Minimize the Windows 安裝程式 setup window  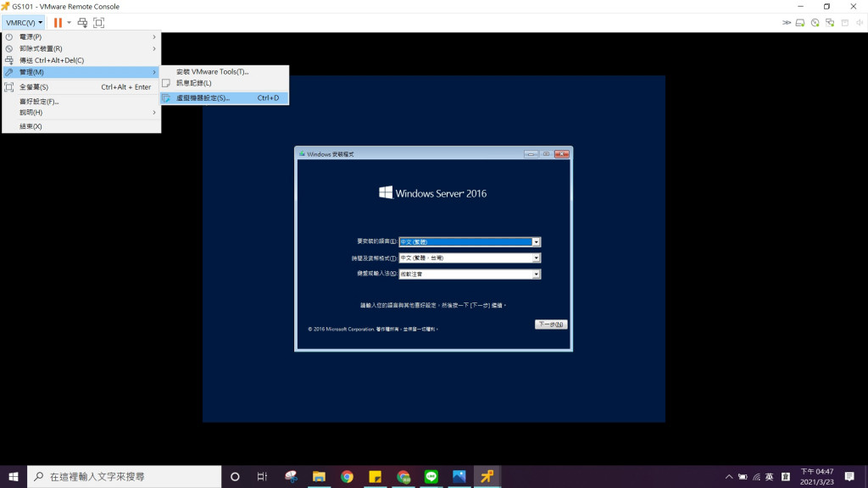tap(531, 154)
